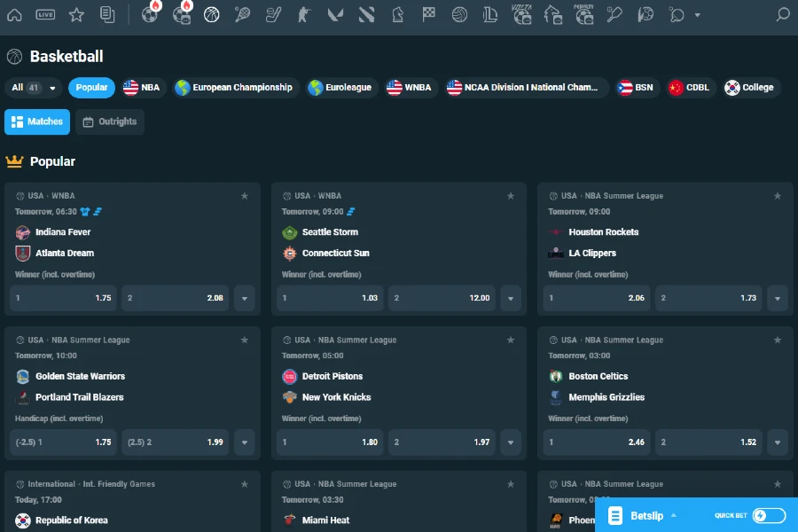Pick Boston Celtics to win at 2.46
Screen dimensions: 798x532
pyautogui.click(x=597, y=442)
